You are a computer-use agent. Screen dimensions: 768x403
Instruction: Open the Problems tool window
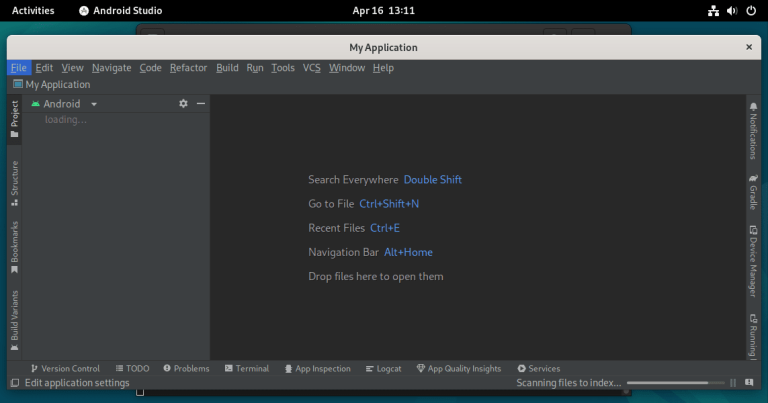pyautogui.click(x=187, y=368)
